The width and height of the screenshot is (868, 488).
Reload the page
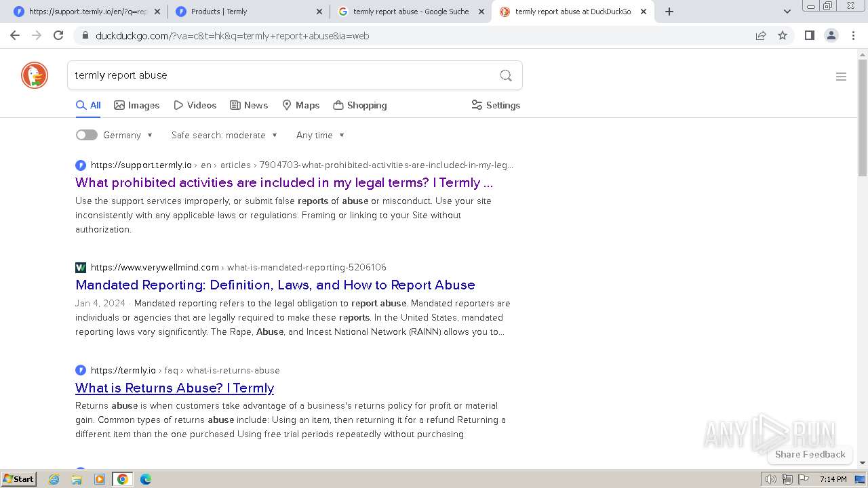coord(58,35)
